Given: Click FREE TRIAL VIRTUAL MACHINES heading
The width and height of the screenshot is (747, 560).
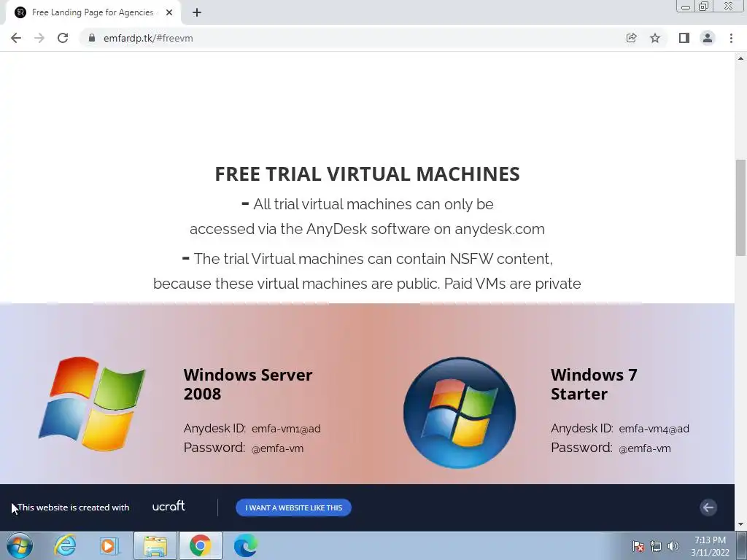Looking at the screenshot, I should (368, 174).
